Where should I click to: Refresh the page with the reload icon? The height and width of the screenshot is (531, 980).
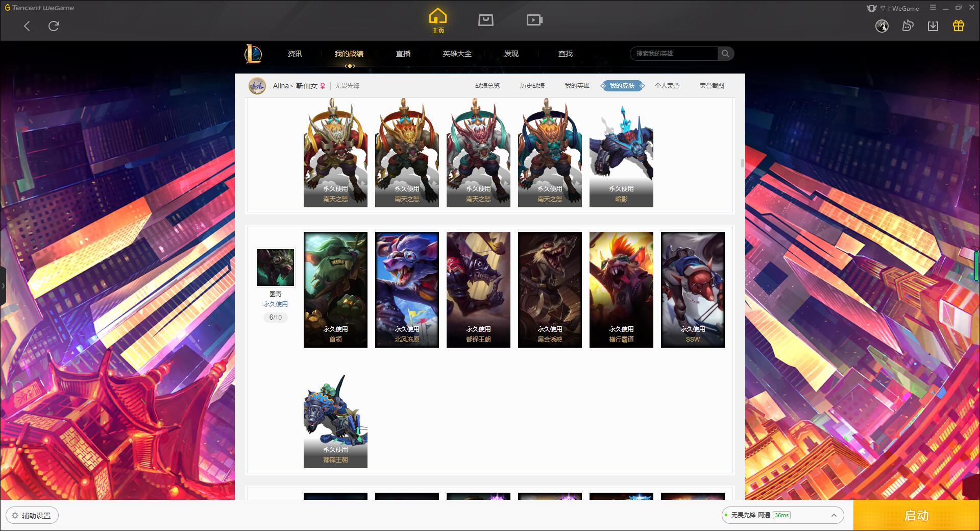[x=54, y=26]
